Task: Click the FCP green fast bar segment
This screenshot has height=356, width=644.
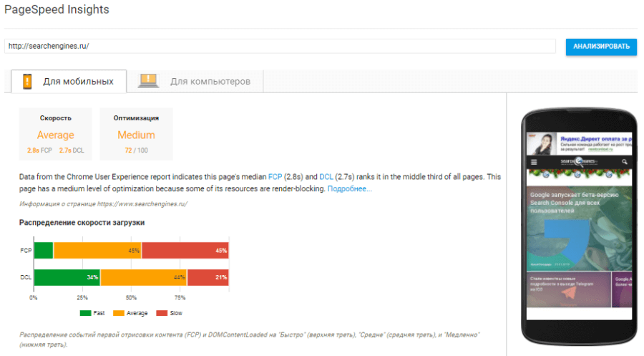Action: 44,251
